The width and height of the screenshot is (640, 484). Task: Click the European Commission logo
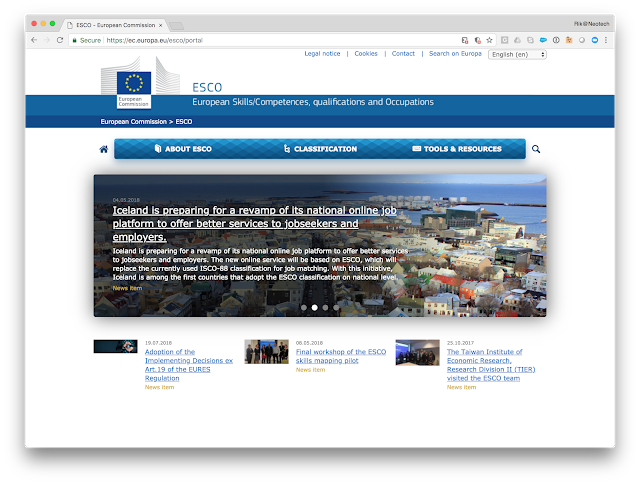pyautogui.click(x=140, y=83)
